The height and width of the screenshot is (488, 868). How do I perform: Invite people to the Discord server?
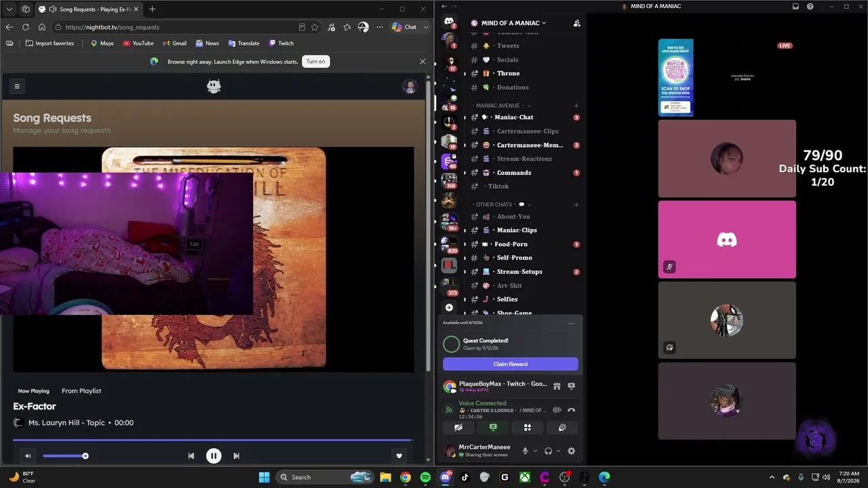point(576,23)
